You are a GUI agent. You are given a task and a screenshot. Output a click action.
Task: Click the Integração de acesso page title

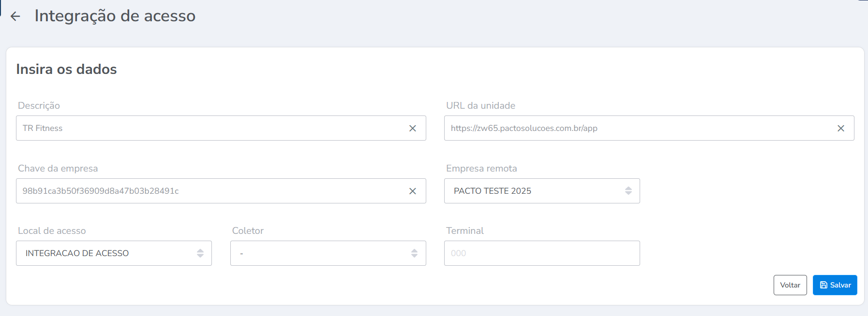[x=115, y=16]
